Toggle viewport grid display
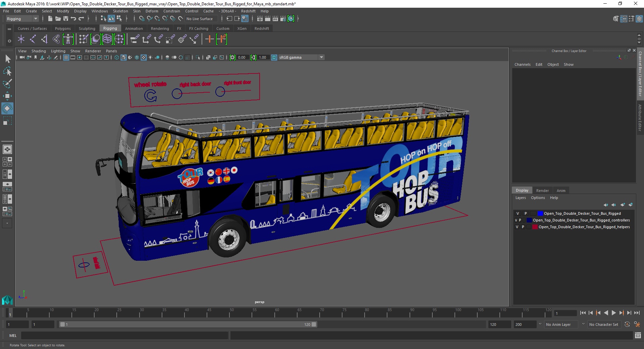This screenshot has width=644, height=349. pyautogui.click(x=66, y=57)
